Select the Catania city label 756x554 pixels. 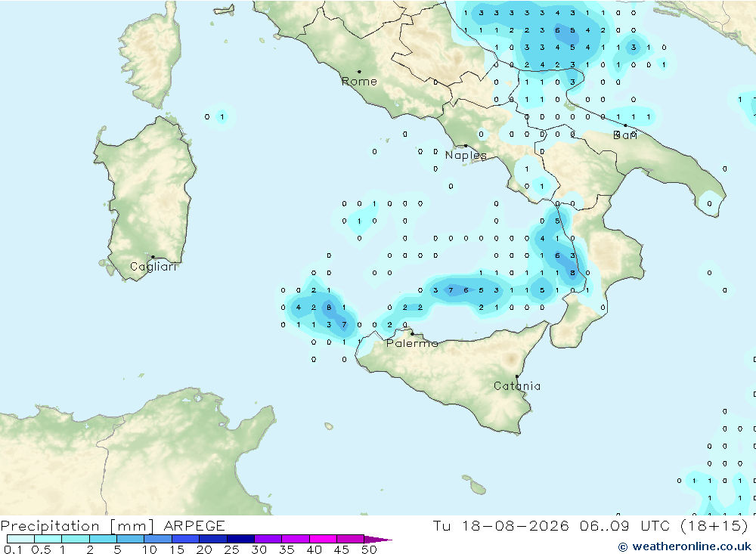pos(517,385)
